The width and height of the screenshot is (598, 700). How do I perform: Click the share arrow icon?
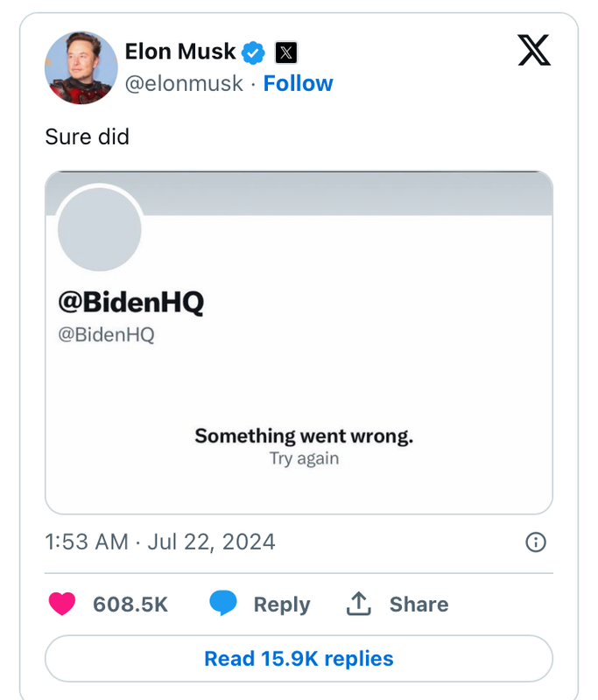pyautogui.click(x=359, y=603)
